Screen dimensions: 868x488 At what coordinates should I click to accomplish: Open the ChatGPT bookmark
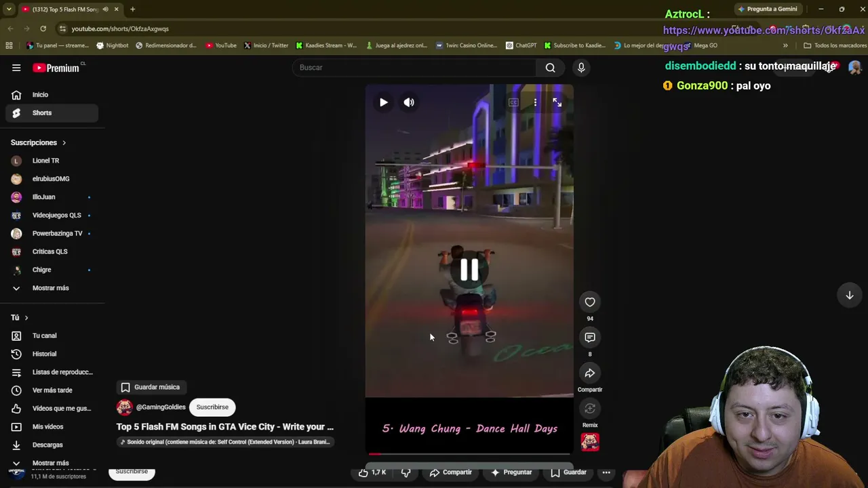click(x=521, y=45)
